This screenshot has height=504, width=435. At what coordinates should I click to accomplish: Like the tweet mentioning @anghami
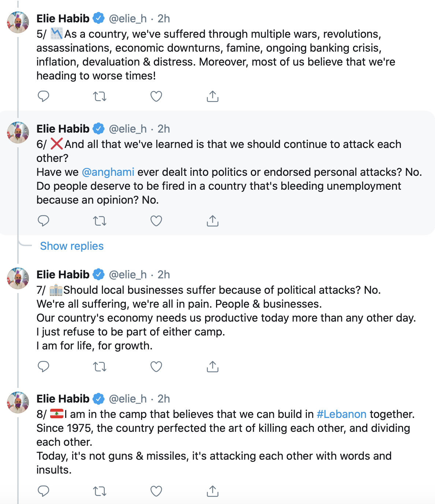(x=156, y=221)
